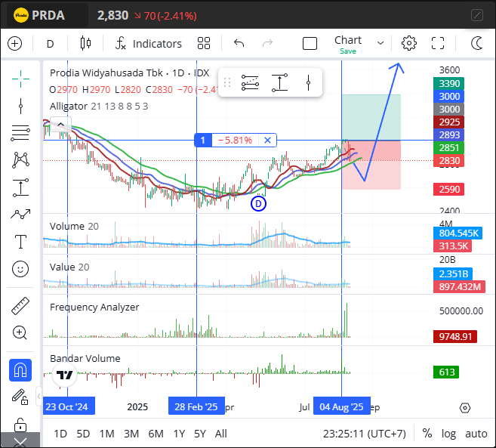Select the vertical line tool in sidebar
Image resolution: width=496 pixels, height=448 pixels.
[x=20, y=106]
